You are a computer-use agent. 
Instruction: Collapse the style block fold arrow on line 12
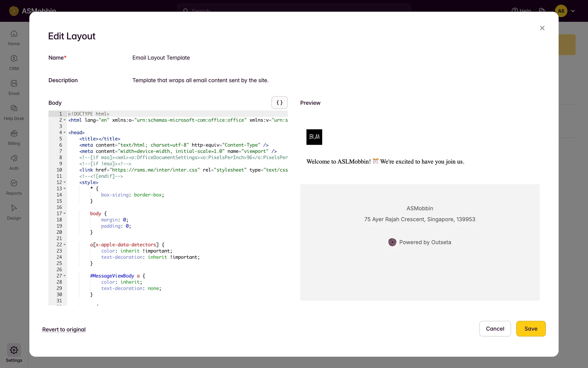[x=65, y=182]
